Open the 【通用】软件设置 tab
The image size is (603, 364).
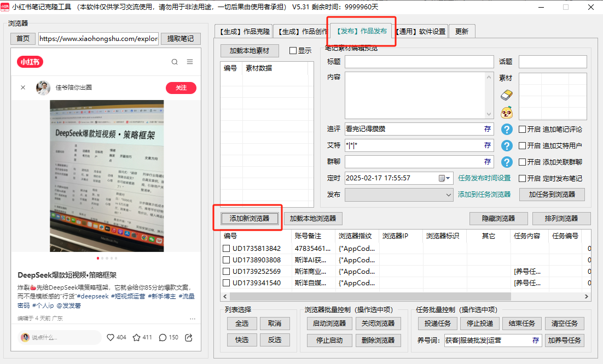point(420,31)
